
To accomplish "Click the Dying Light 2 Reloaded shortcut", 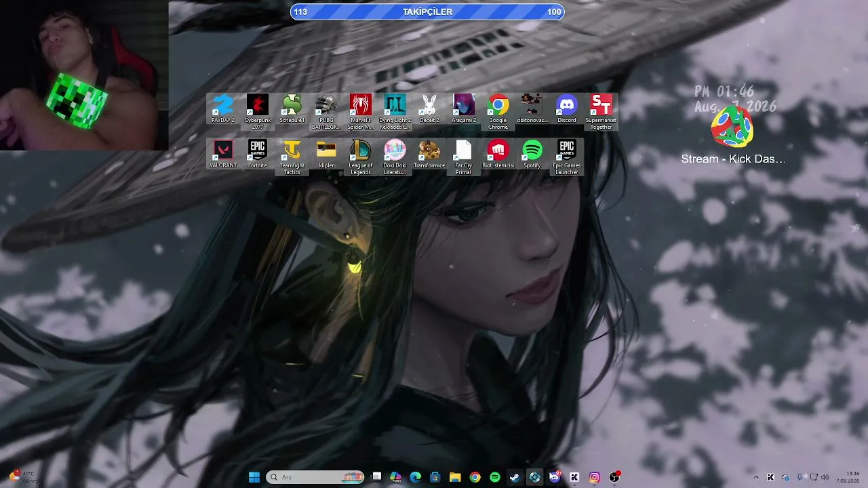I will pos(395,112).
